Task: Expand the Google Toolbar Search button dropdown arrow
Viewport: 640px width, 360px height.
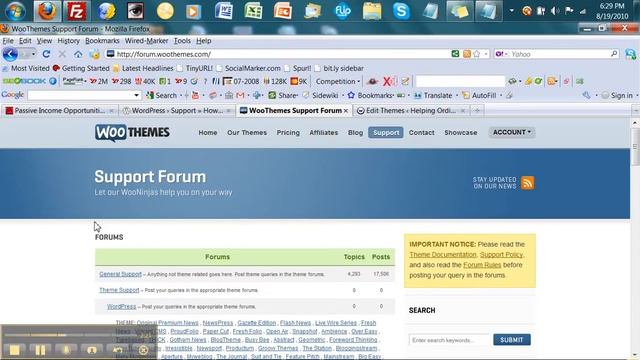Action: click(x=181, y=95)
